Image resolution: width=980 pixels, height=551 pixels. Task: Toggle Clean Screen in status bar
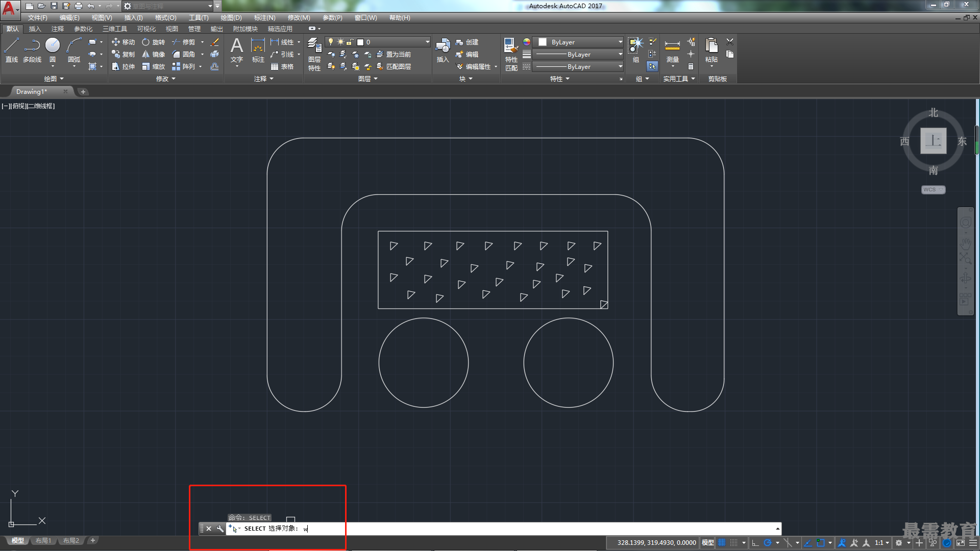tap(961, 543)
